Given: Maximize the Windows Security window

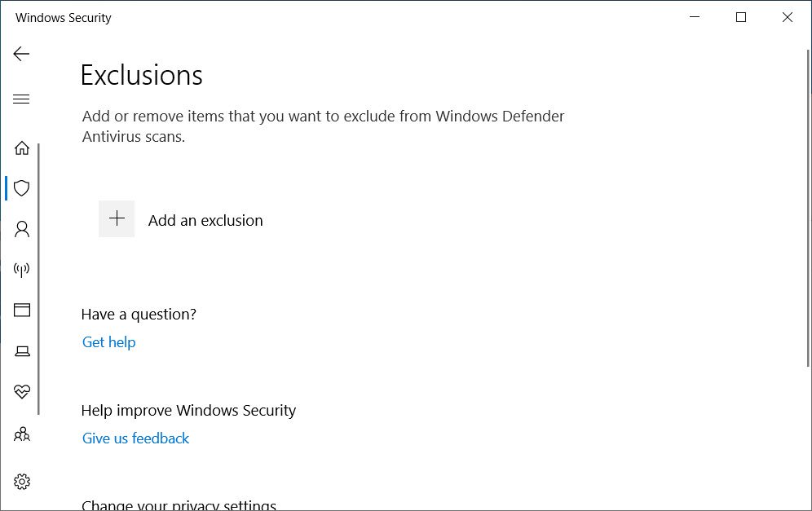Looking at the screenshot, I should [x=741, y=17].
